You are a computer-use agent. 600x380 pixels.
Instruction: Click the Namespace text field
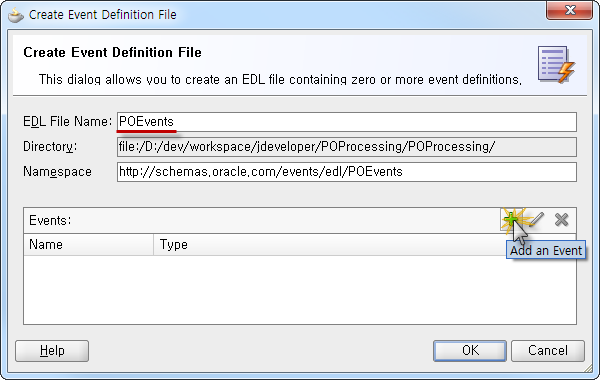click(x=347, y=172)
